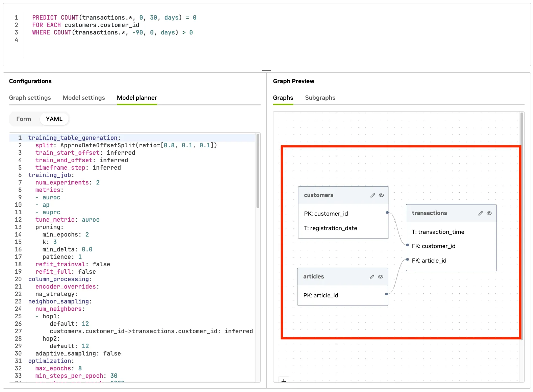Click the 'FOR EACH customers.customer_id' line

click(x=86, y=25)
